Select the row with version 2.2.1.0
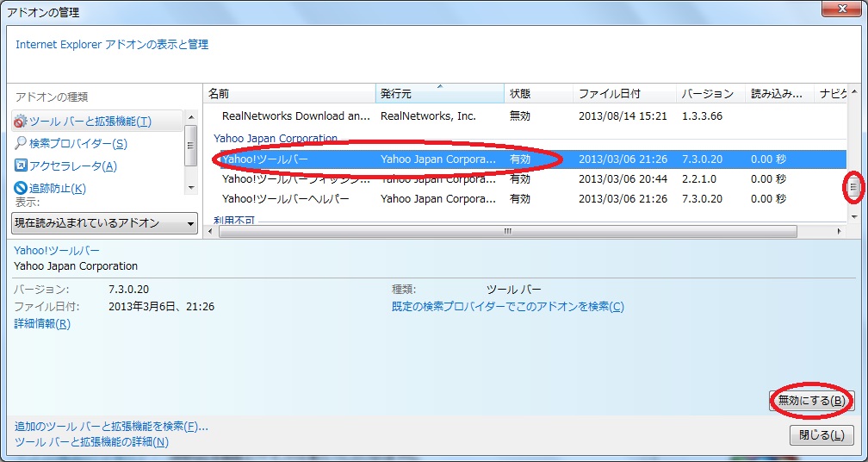Image resolution: width=868 pixels, height=462 pixels. (525, 179)
